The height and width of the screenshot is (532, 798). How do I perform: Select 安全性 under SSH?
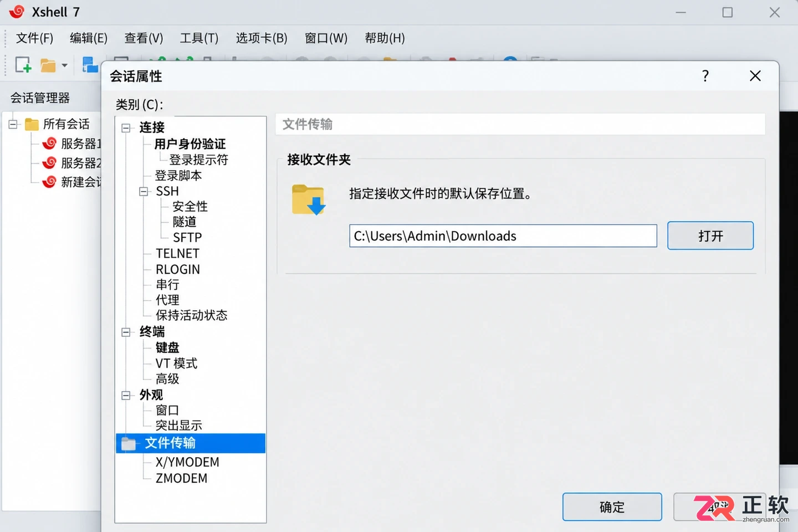pyautogui.click(x=190, y=207)
